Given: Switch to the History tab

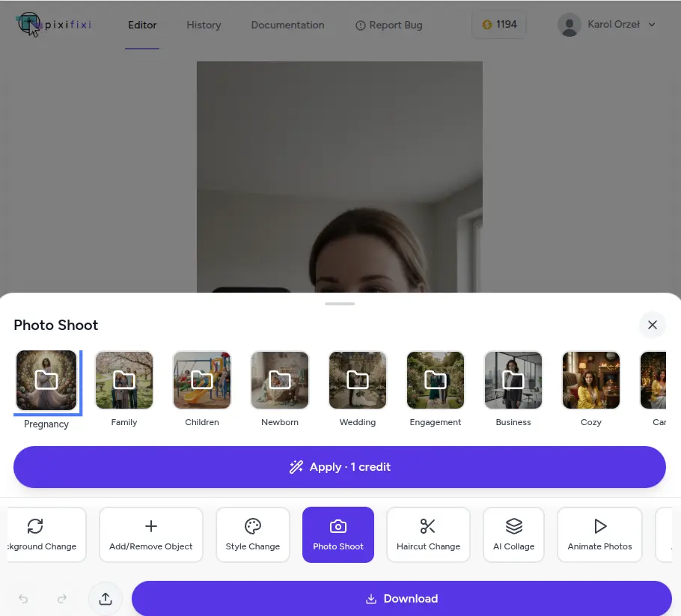Looking at the screenshot, I should [204, 25].
